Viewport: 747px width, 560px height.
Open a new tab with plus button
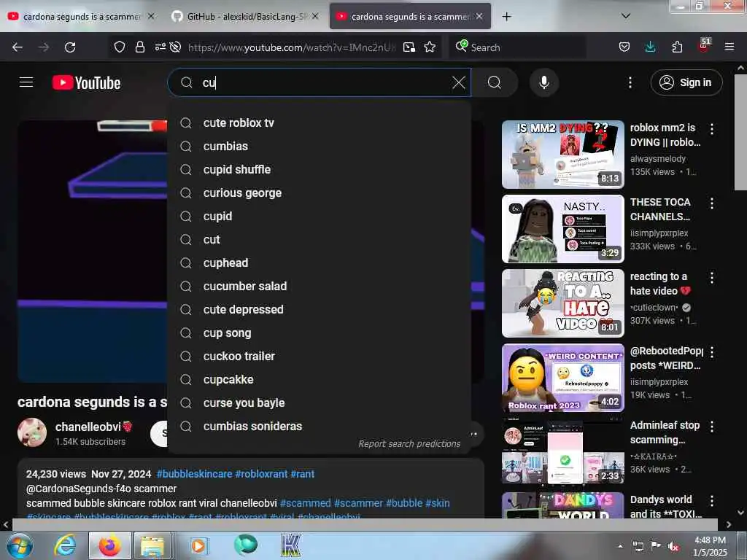tap(506, 17)
